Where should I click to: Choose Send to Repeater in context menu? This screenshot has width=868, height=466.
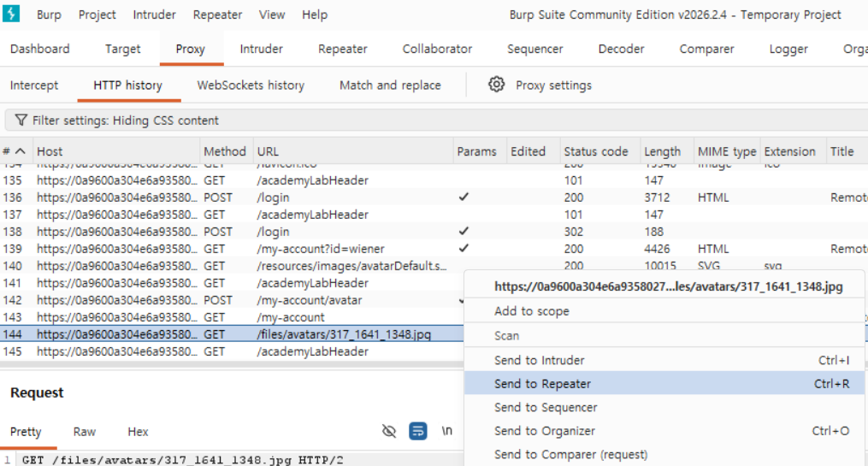tap(664, 384)
